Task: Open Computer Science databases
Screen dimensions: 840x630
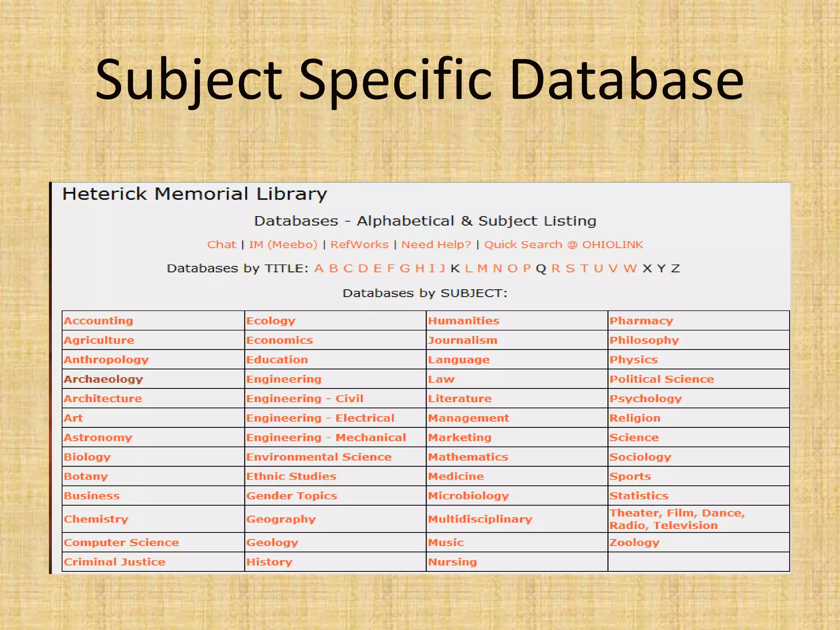Action: click(121, 543)
